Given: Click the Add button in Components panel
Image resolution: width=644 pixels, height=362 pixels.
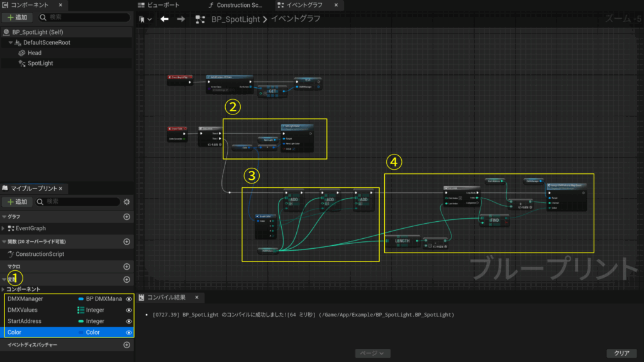Looking at the screenshot, I should pyautogui.click(x=17, y=17).
